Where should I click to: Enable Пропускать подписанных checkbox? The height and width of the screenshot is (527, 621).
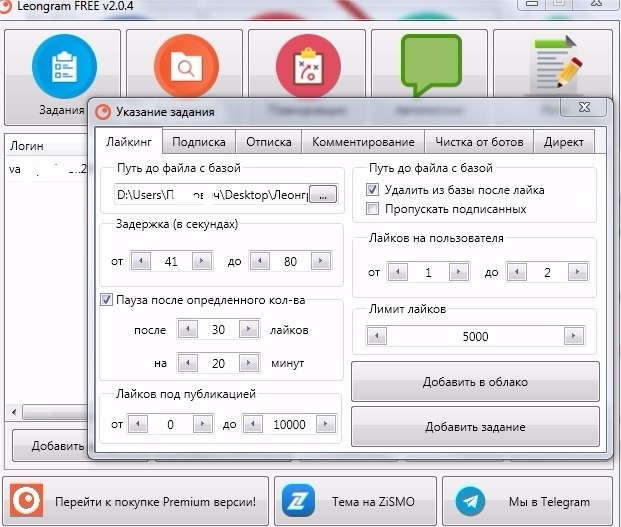coord(372,208)
